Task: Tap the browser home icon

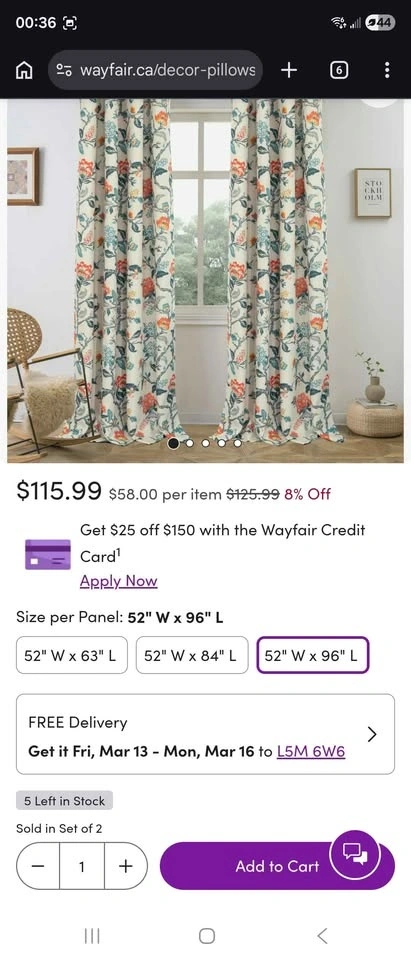Action: point(24,70)
